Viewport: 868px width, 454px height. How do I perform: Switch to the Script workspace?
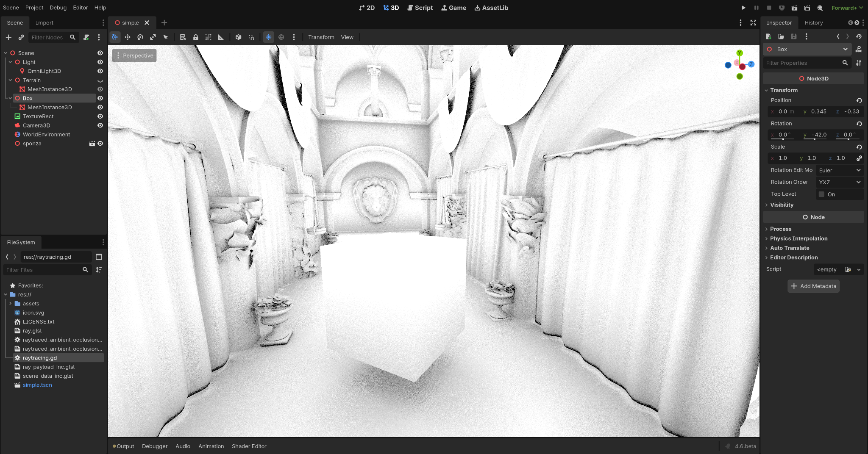(x=420, y=8)
